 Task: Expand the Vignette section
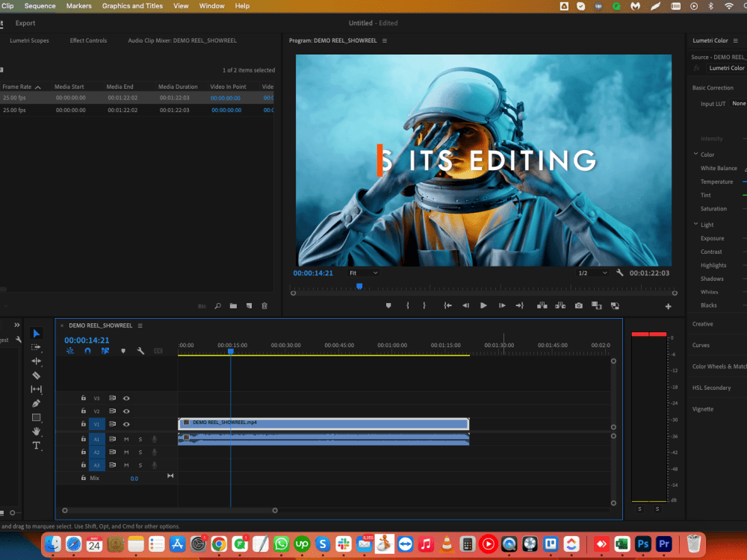coord(703,409)
